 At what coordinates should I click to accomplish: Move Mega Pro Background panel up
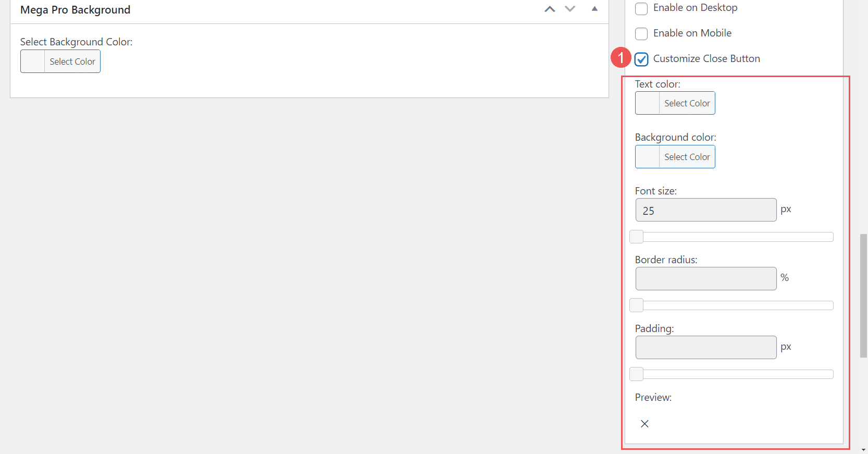pyautogui.click(x=550, y=9)
